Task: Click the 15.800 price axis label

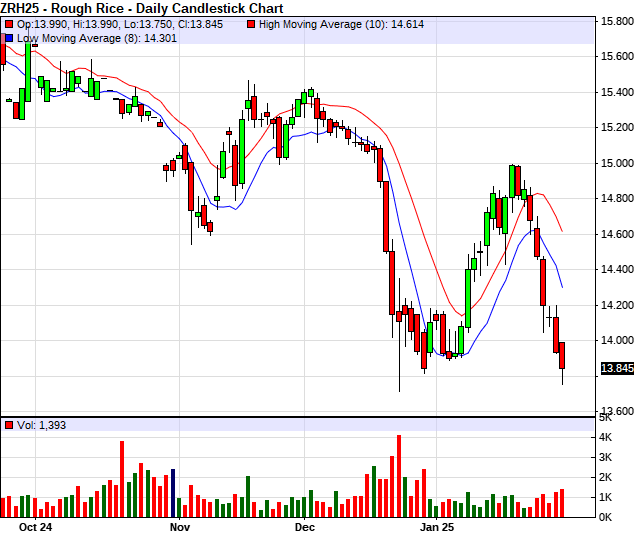Action: (x=616, y=21)
